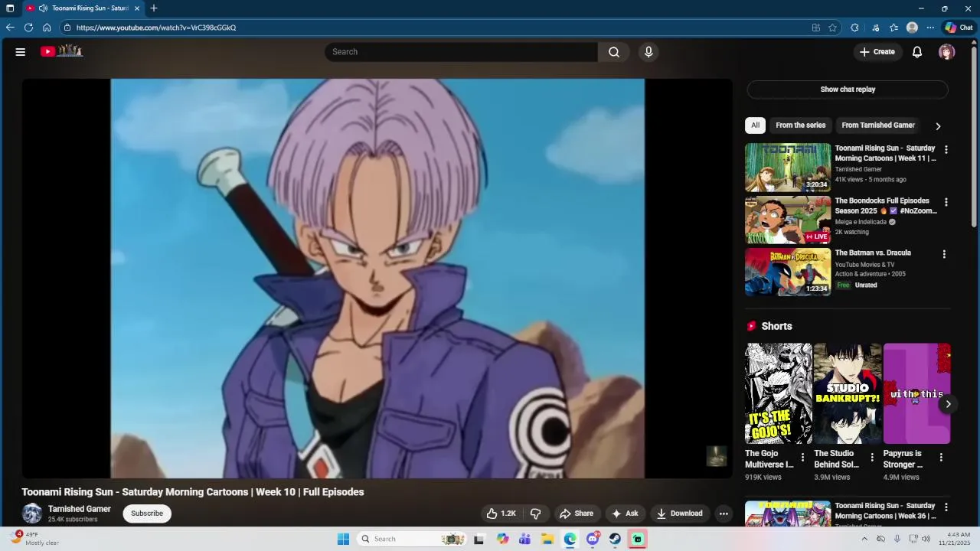This screenshot has height=551, width=980.
Task: Like the video with thumbs up
Action: [501, 514]
